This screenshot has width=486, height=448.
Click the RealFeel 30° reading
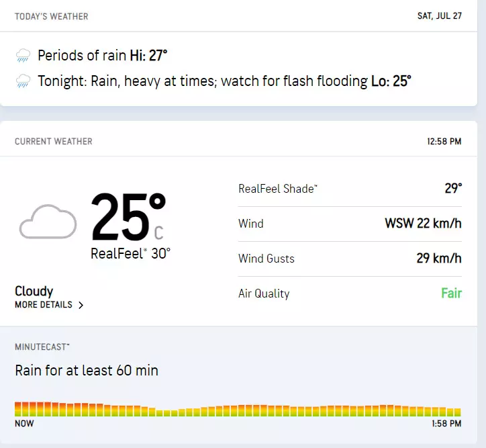click(x=130, y=253)
